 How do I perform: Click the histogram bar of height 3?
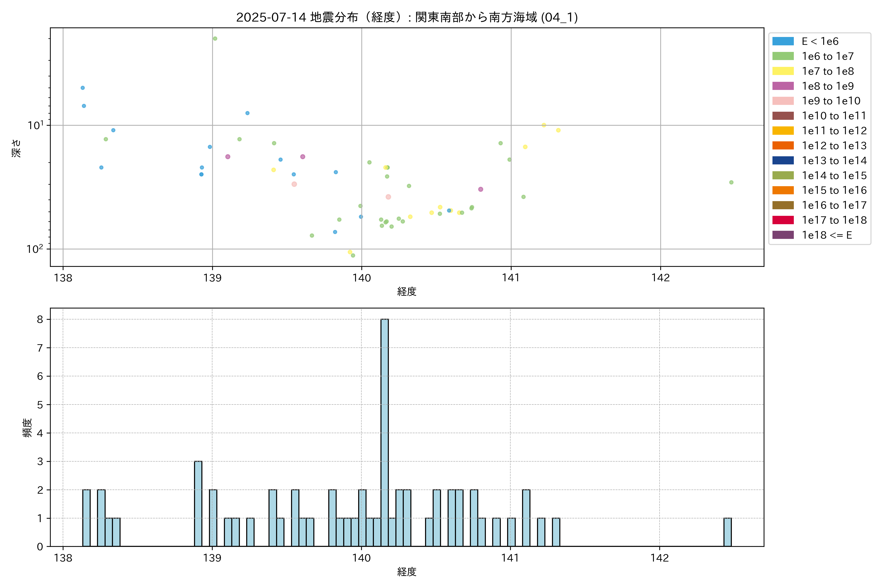pos(198,504)
